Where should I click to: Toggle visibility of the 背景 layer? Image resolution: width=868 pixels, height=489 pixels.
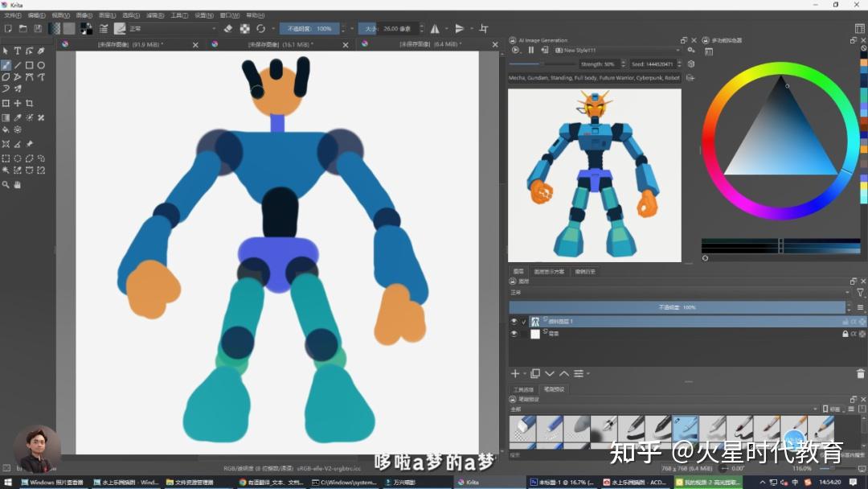coord(514,334)
